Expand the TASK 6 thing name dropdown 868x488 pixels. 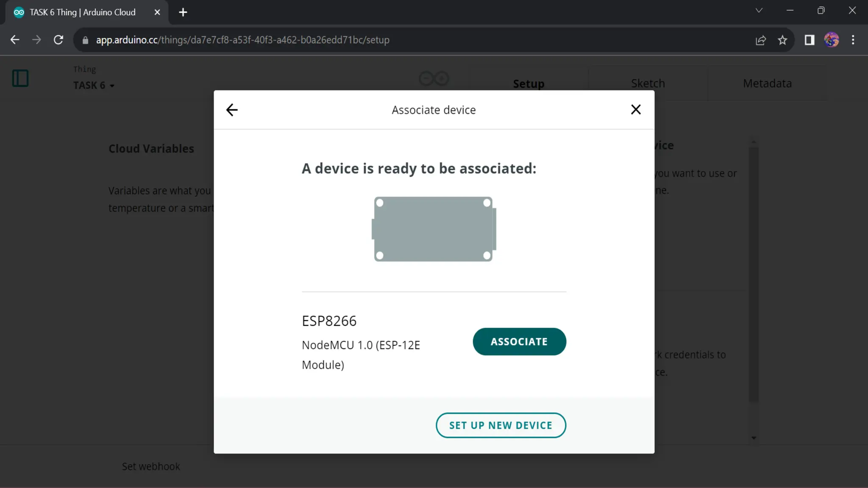(x=94, y=86)
